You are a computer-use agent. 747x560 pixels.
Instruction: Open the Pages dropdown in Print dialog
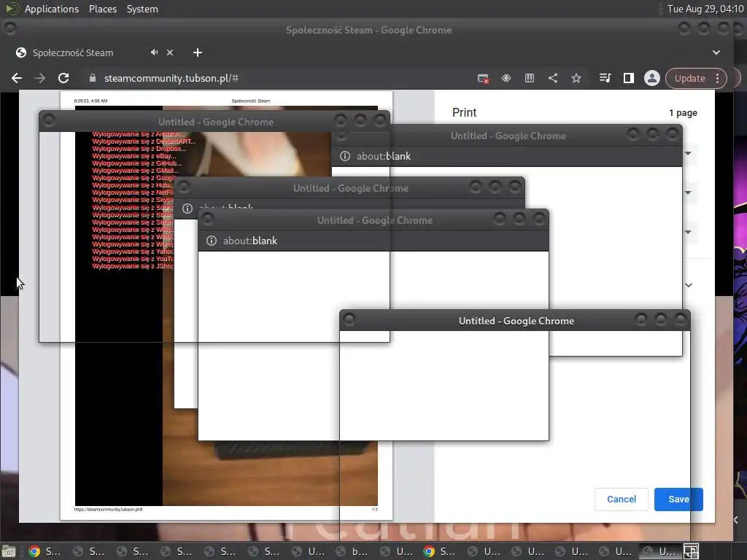coord(688,192)
